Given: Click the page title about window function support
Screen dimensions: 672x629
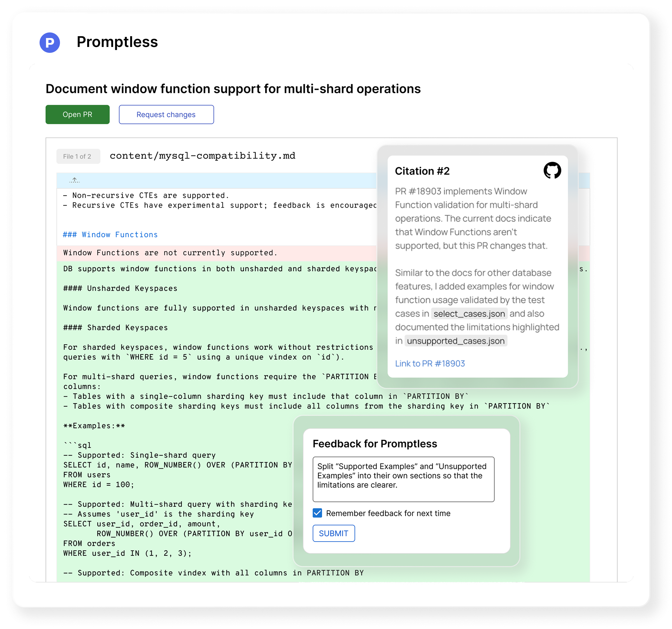Looking at the screenshot, I should pos(233,89).
